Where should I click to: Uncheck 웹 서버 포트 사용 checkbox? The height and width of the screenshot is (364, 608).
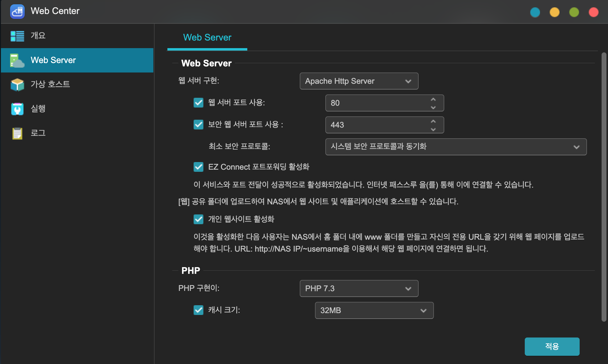coord(198,103)
